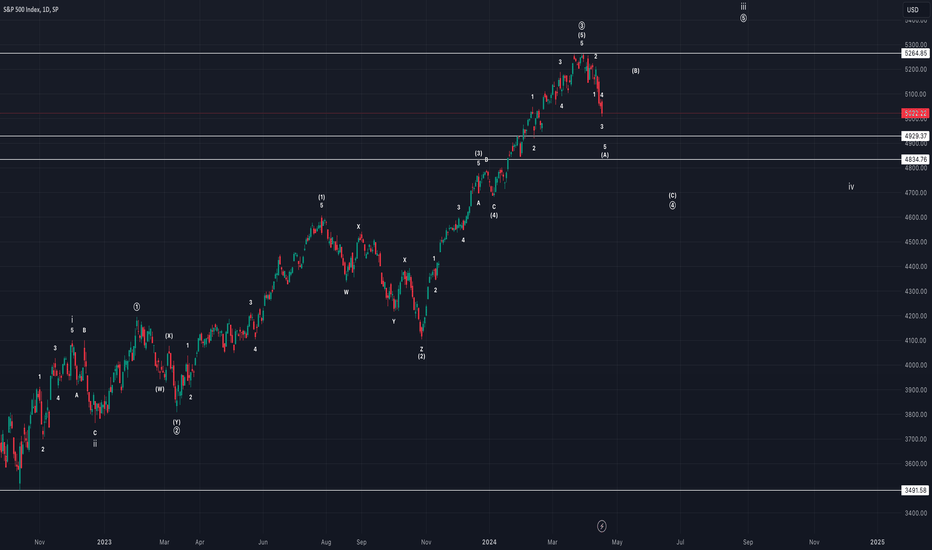Viewport: 932px width, 550px height.
Task: Click the Jul time axis label
Action: [x=681, y=542]
